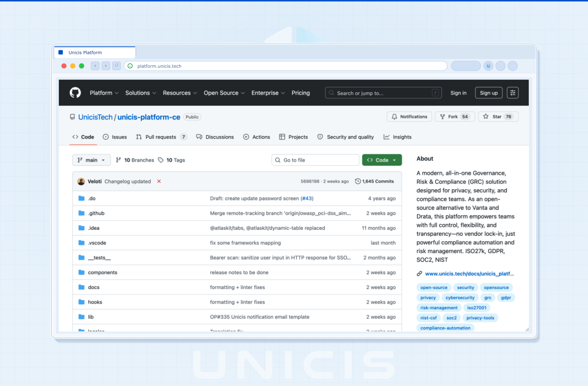Open pull request #43 link

coord(307,199)
